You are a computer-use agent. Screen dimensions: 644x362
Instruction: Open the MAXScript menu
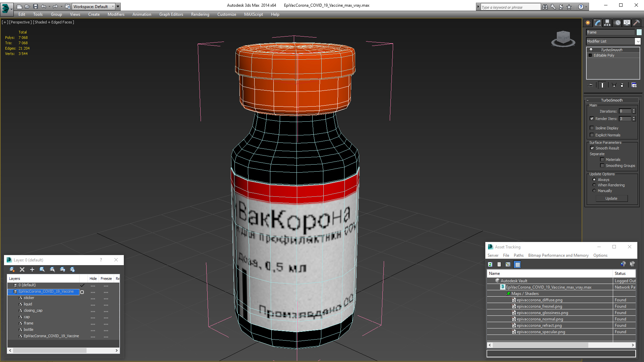[x=253, y=14]
